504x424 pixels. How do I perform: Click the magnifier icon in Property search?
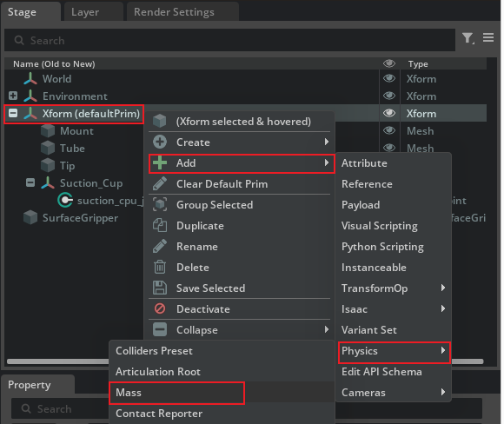click(x=26, y=409)
